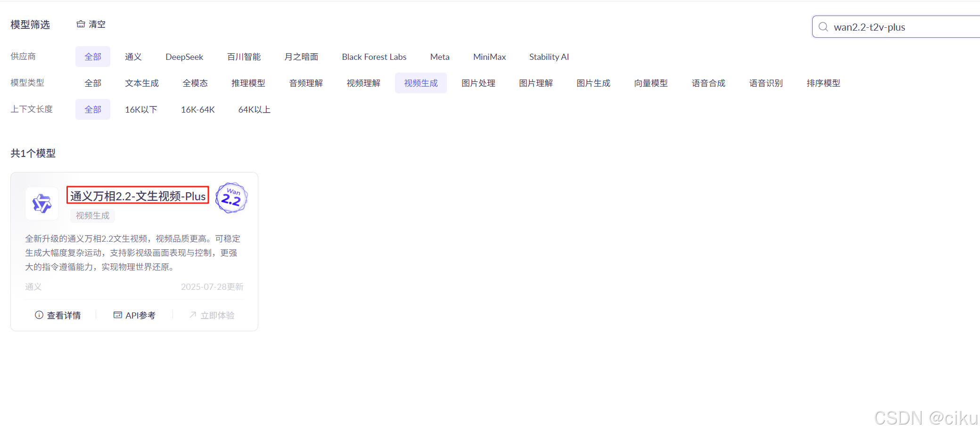The image size is (980, 434).
Task: Filter providers by Meta
Action: click(440, 57)
